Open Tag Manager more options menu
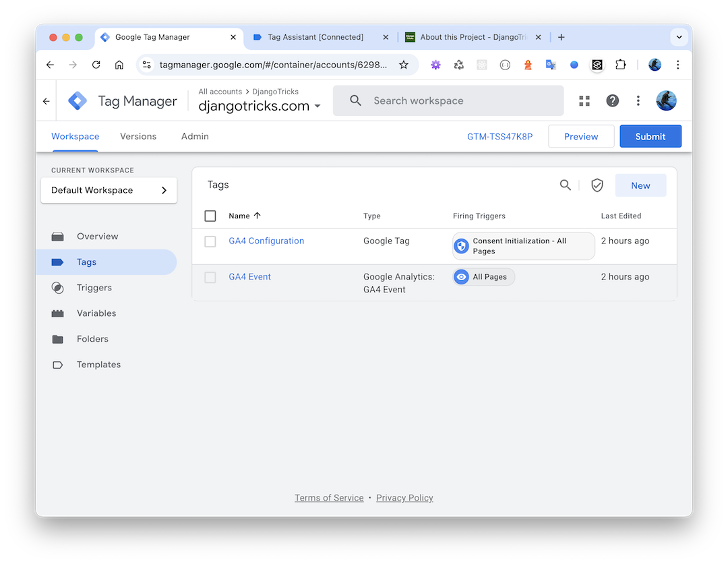The image size is (728, 564). pyautogui.click(x=638, y=100)
